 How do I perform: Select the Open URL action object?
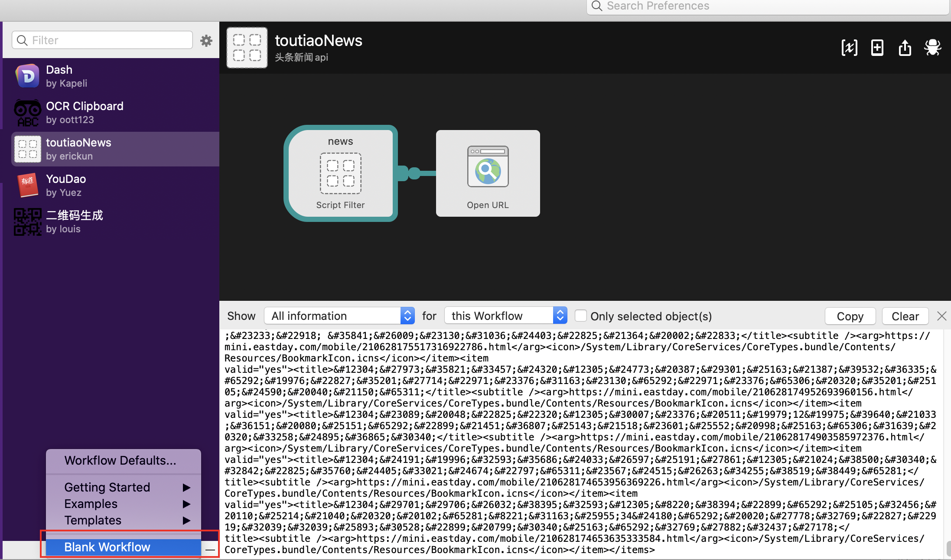488,173
